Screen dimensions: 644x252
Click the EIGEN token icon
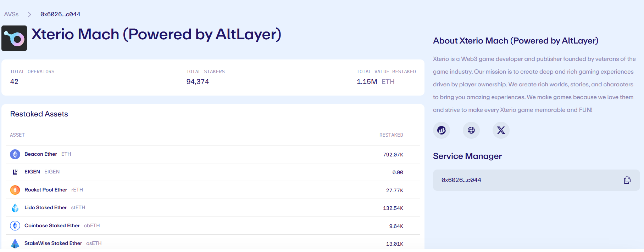point(15,172)
